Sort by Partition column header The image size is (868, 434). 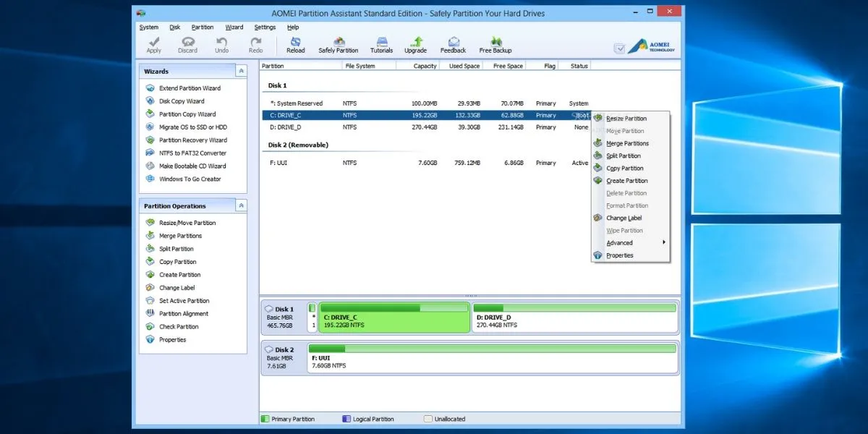tap(300, 66)
